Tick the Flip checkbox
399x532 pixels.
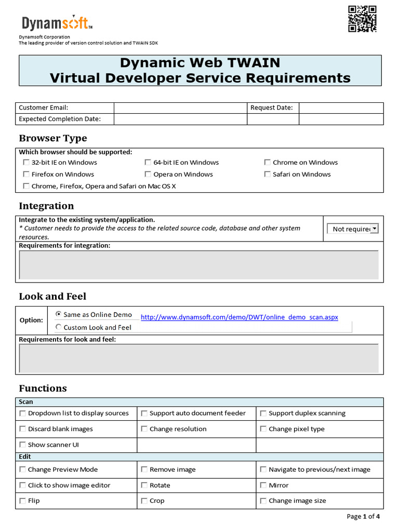click(23, 501)
